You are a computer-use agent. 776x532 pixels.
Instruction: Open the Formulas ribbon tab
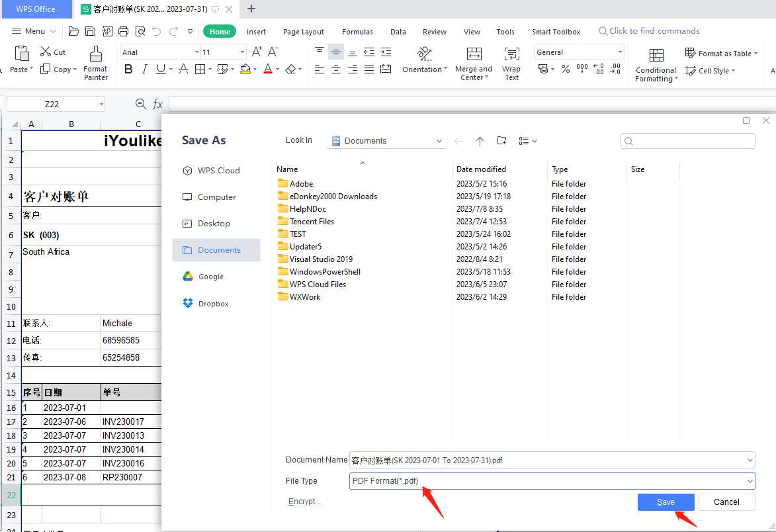point(357,32)
